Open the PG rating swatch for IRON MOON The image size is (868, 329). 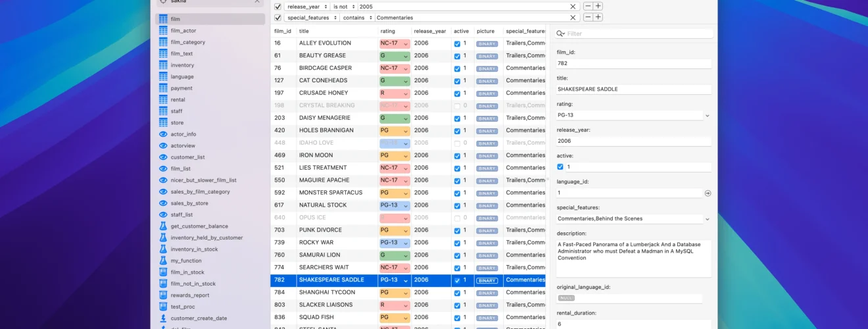click(395, 155)
